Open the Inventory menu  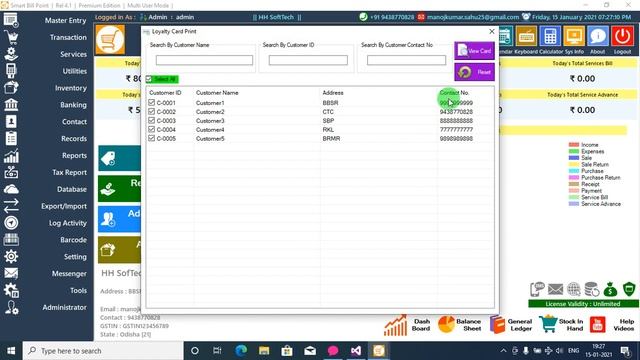(x=71, y=88)
